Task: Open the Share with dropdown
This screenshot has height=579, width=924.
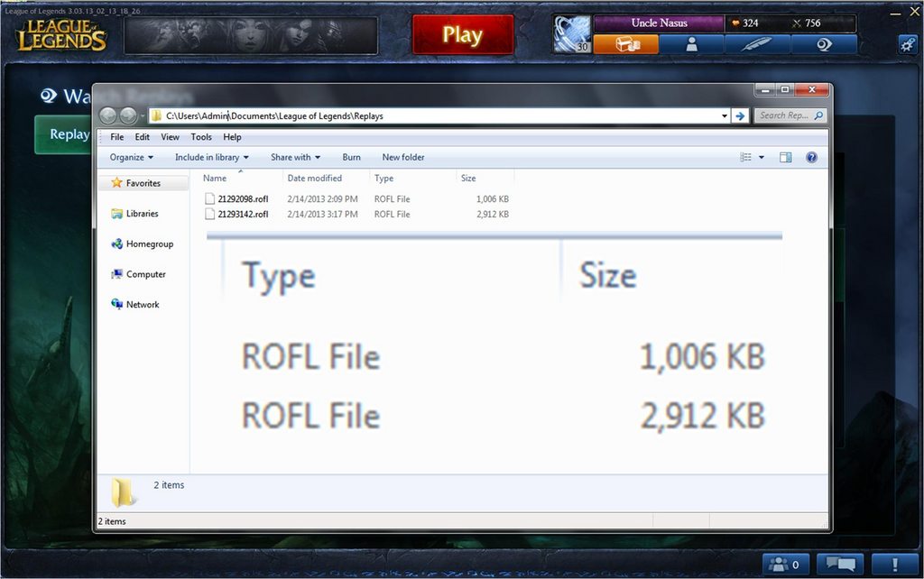Action: pos(295,157)
